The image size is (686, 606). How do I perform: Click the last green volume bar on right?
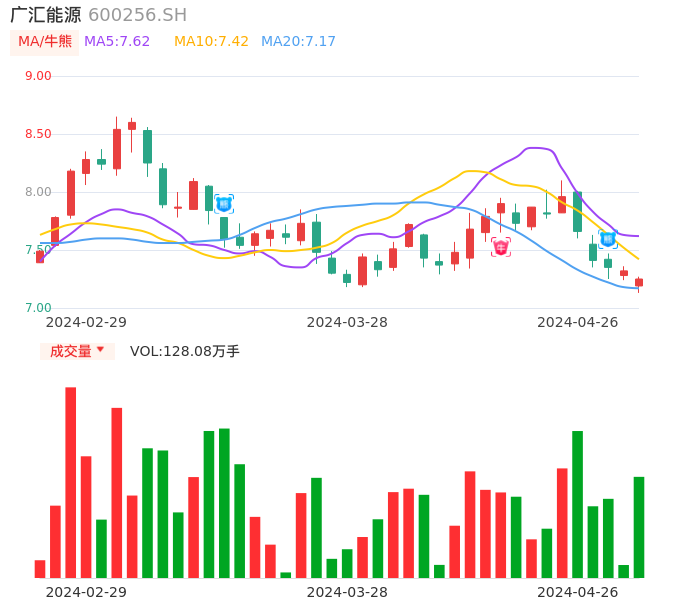point(639,527)
